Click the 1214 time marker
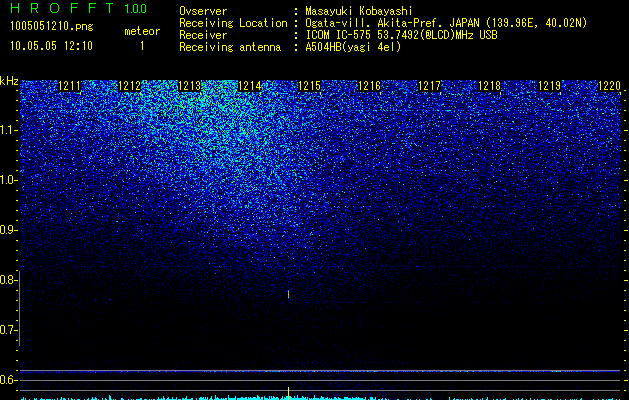629x400 pixels. pos(250,86)
